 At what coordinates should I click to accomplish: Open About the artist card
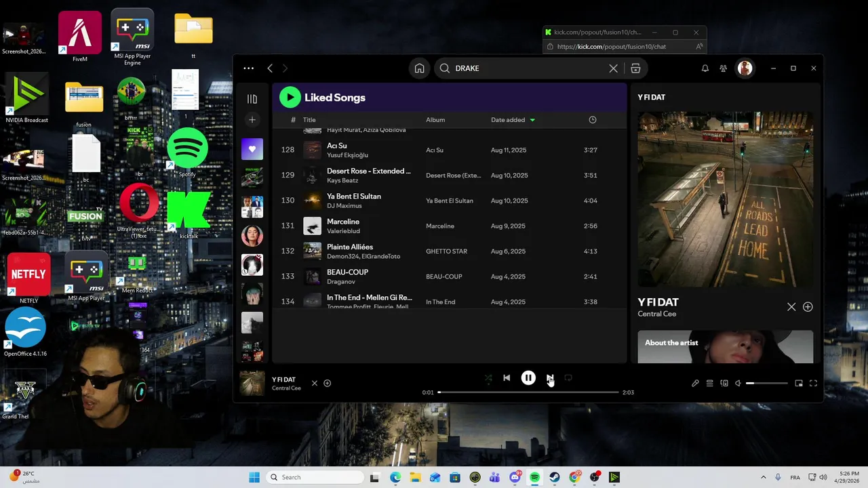(x=725, y=346)
